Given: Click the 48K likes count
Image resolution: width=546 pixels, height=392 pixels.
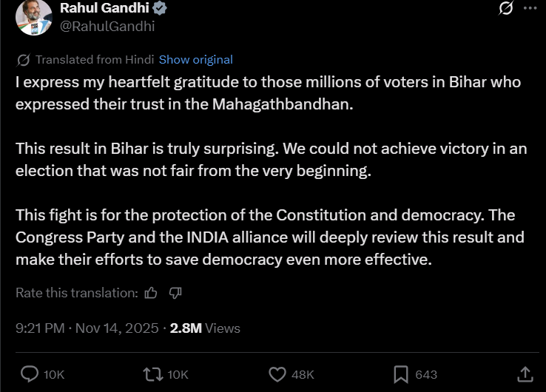Looking at the screenshot, I should [303, 375].
